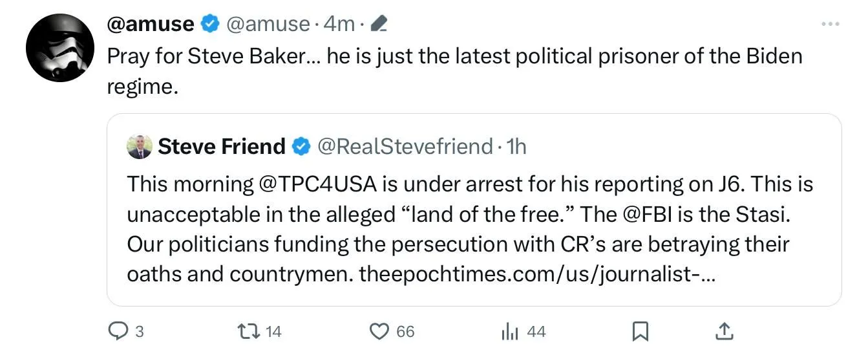The width and height of the screenshot is (868, 357).
Task: Click the @RealStevefriend handle
Action: point(404,147)
